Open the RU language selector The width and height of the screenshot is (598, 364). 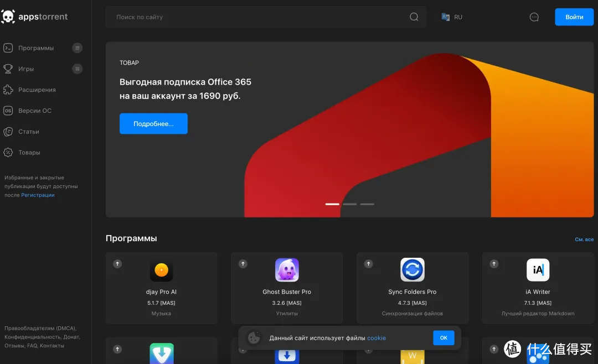[x=452, y=17]
